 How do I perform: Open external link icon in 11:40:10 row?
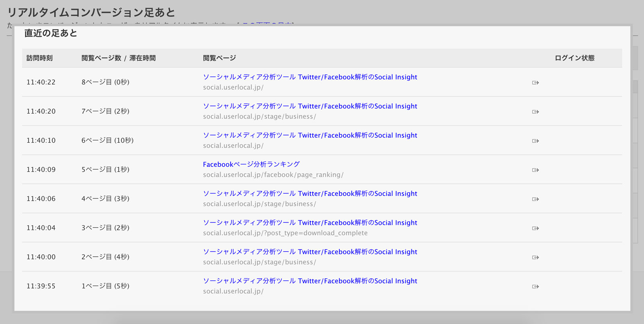coord(535,141)
